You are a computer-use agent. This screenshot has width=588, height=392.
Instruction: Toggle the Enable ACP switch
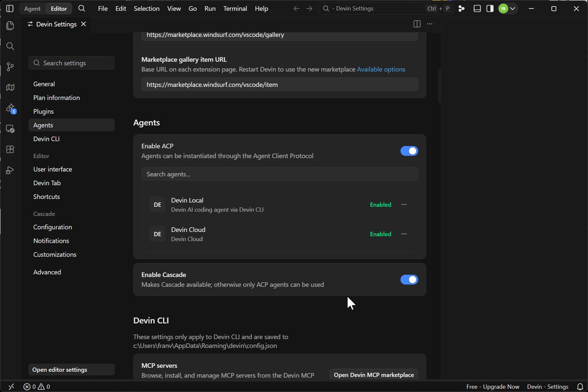click(x=409, y=151)
